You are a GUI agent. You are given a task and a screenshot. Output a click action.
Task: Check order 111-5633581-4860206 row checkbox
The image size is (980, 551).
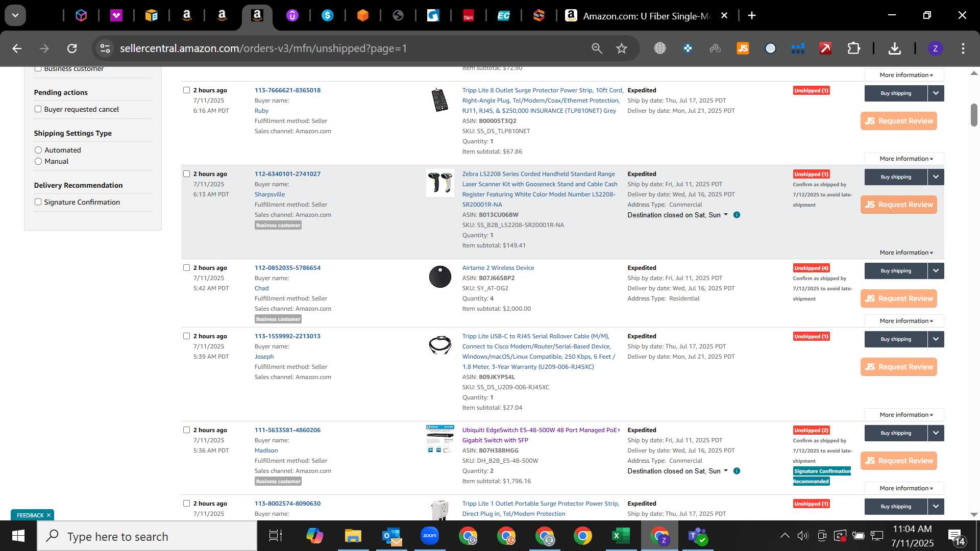tap(186, 430)
